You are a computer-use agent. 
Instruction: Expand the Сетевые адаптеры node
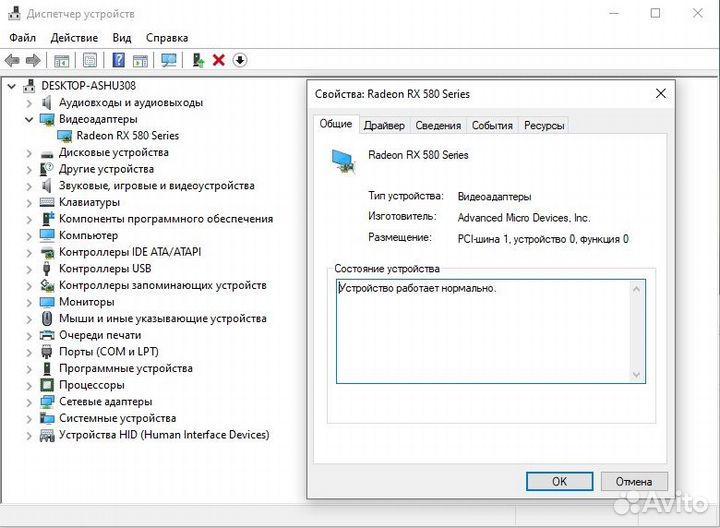[29, 402]
